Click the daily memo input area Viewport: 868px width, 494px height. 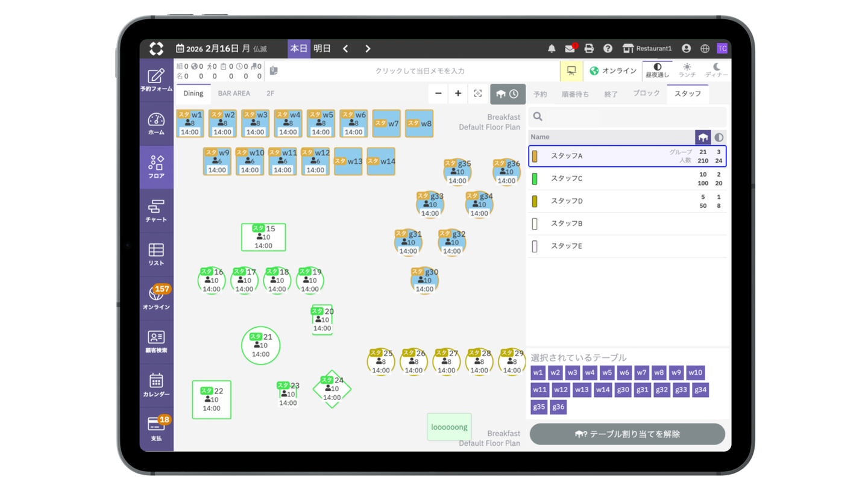(420, 70)
